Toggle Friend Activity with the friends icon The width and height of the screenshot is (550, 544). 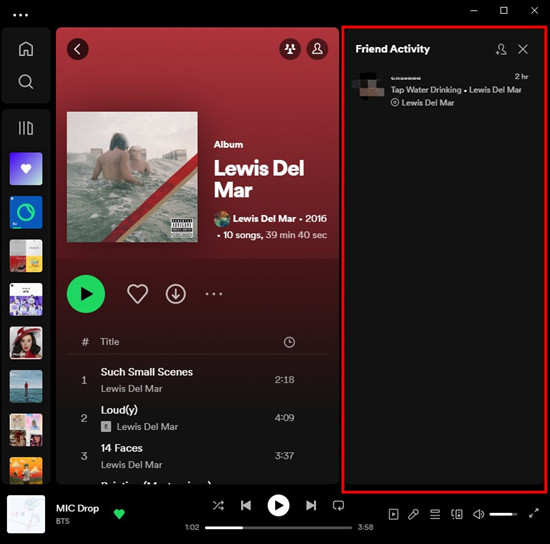click(x=290, y=49)
